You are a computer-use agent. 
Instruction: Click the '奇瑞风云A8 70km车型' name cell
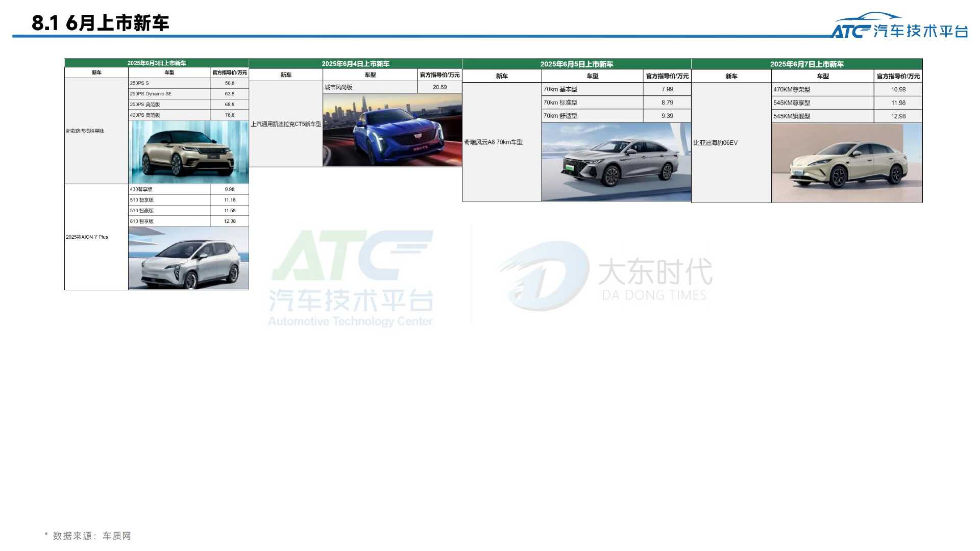(502, 142)
